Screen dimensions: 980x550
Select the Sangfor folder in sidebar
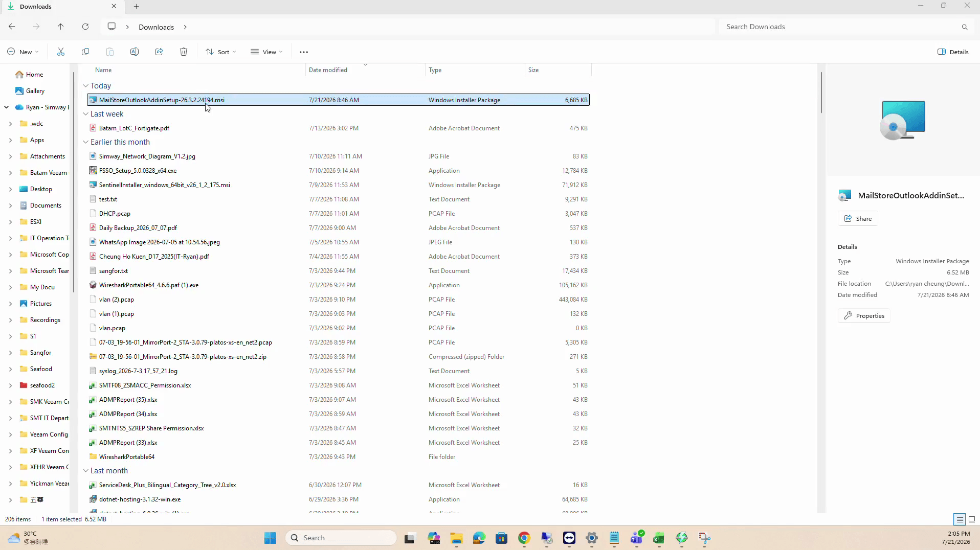click(x=40, y=353)
